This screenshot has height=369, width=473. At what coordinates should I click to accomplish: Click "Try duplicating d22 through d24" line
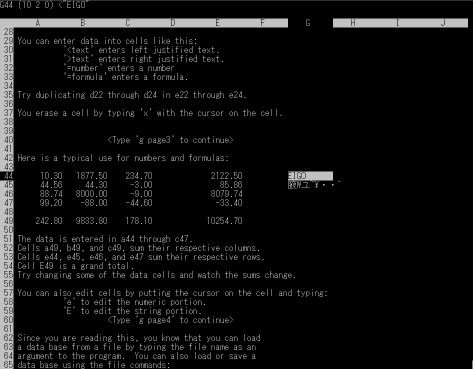(132, 95)
